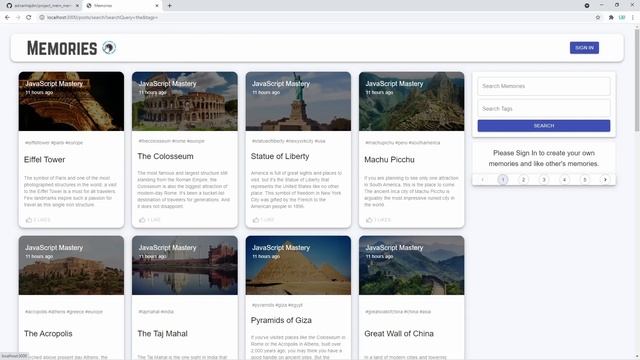Screen dimensions: 640x360
Task: Open the browser extensions puzzle icon
Action: [611, 18]
